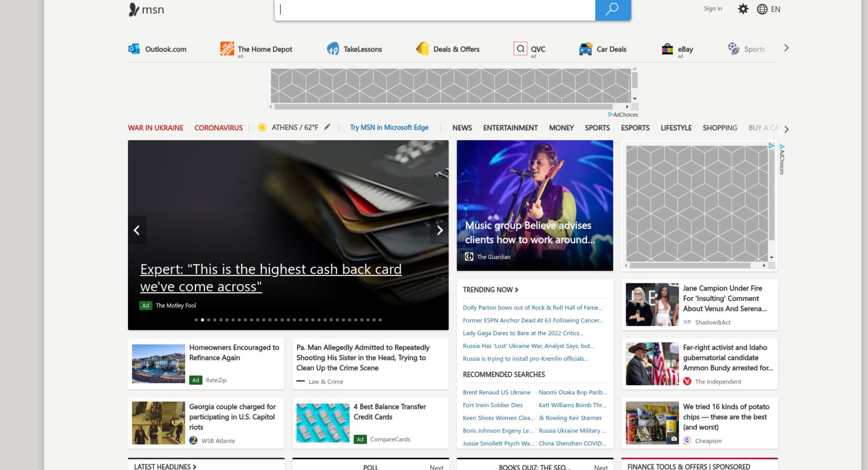The width and height of the screenshot is (868, 470).
Task: Select first carousel pagination dot
Action: point(196,320)
